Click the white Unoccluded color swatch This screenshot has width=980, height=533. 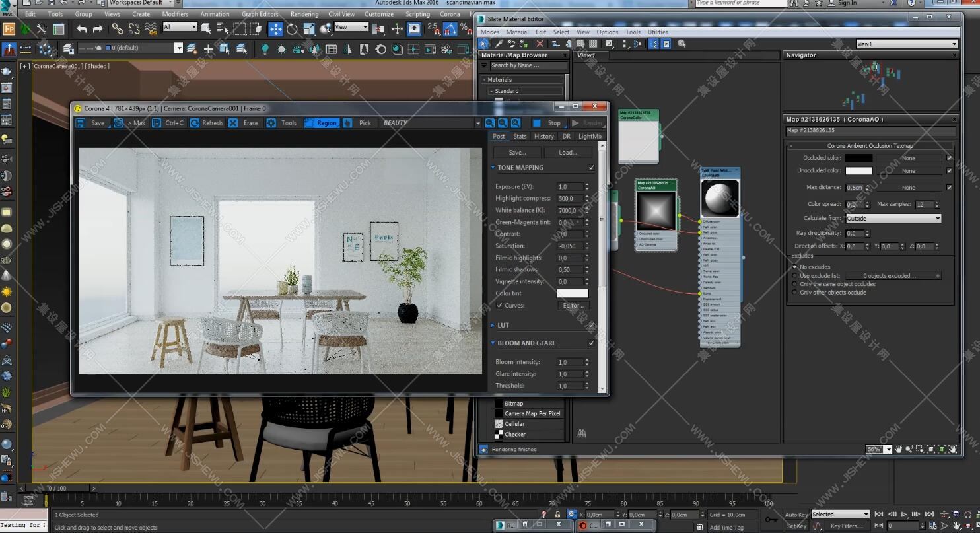(859, 171)
